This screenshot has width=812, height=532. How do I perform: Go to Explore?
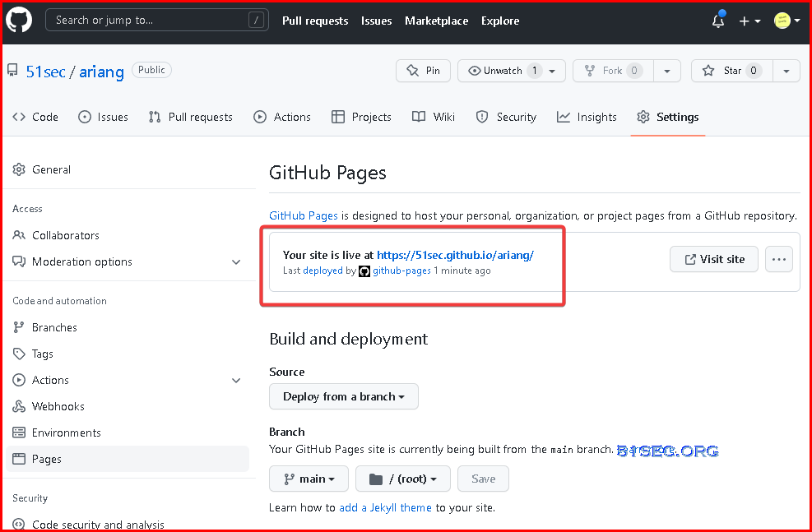(500, 21)
